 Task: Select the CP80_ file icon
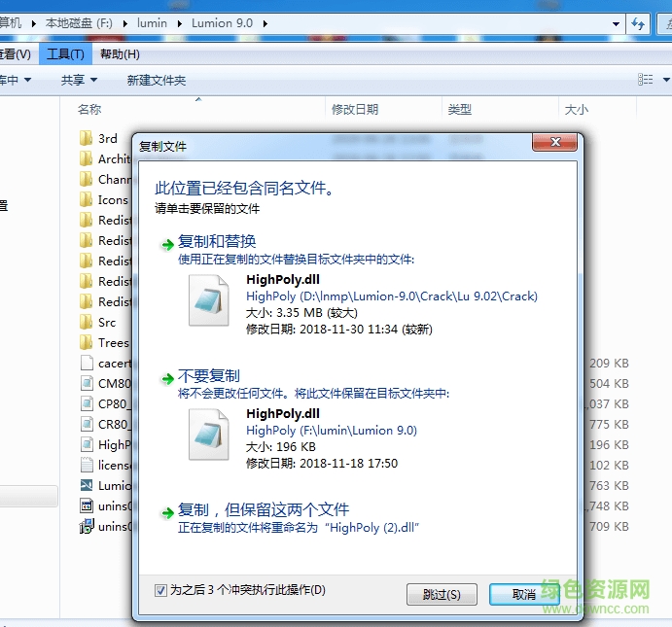pos(87,403)
